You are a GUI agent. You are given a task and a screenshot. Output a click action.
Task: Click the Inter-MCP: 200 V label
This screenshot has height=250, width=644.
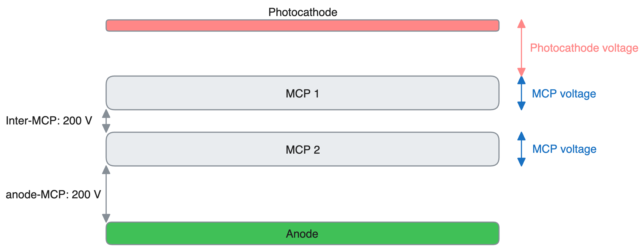point(49,121)
